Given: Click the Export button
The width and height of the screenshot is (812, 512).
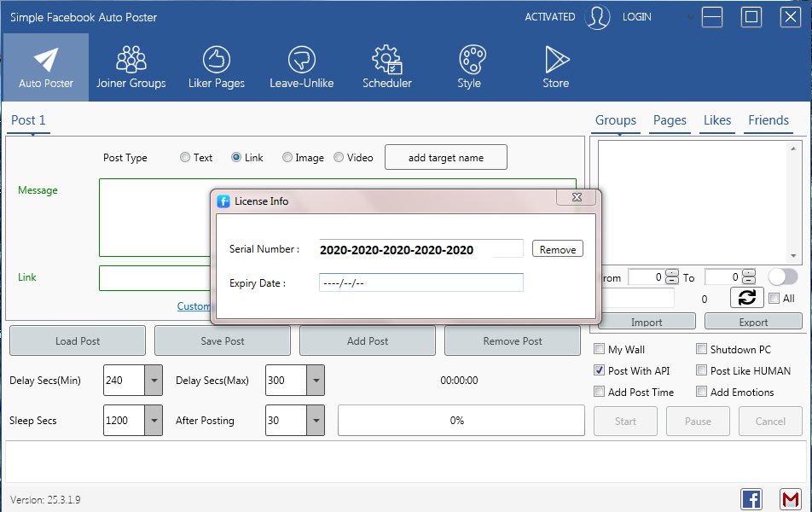Looking at the screenshot, I should click(753, 322).
